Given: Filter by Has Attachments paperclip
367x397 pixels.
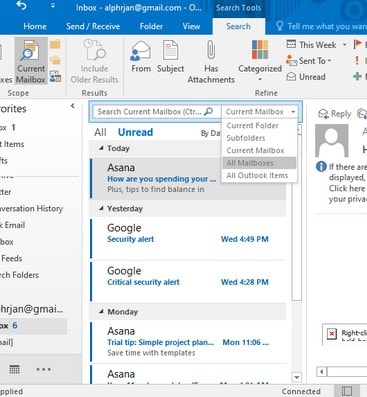Looking at the screenshot, I should pos(211,61).
